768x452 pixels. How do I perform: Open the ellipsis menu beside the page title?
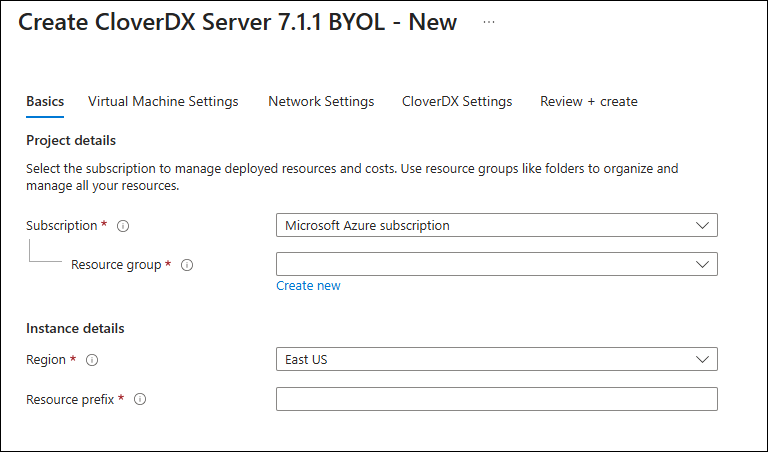[x=489, y=22]
